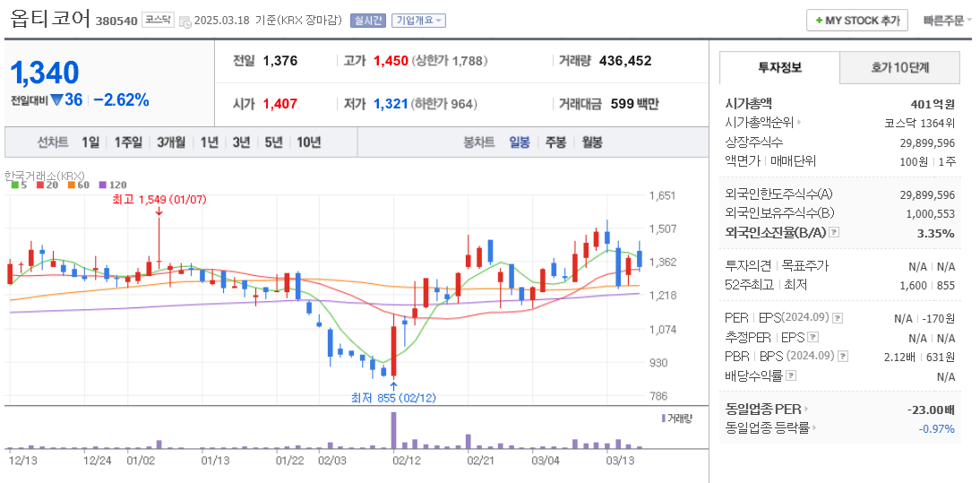Click the 최고 1,549 (01/07) chart marker

coord(159,200)
